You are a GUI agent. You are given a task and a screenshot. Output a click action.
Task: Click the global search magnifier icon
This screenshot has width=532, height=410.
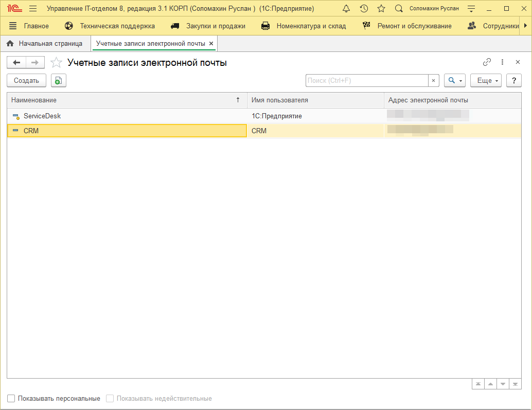(x=399, y=9)
